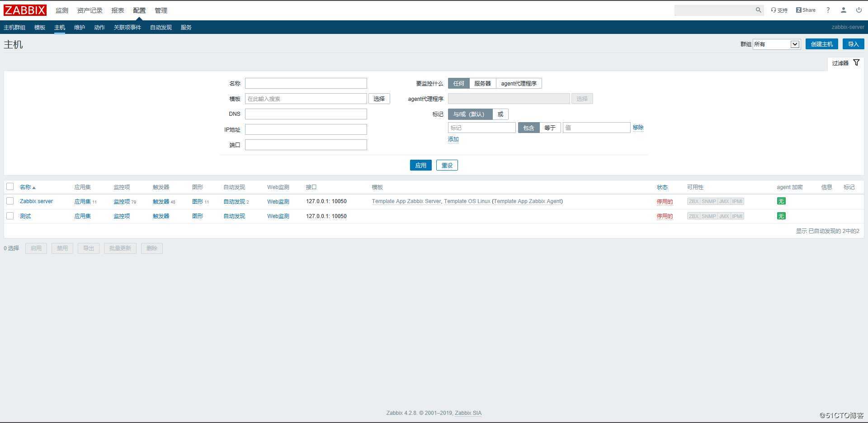Open the 群组 dropdown
Image resolution: width=868 pixels, height=423 pixels.
coord(776,44)
